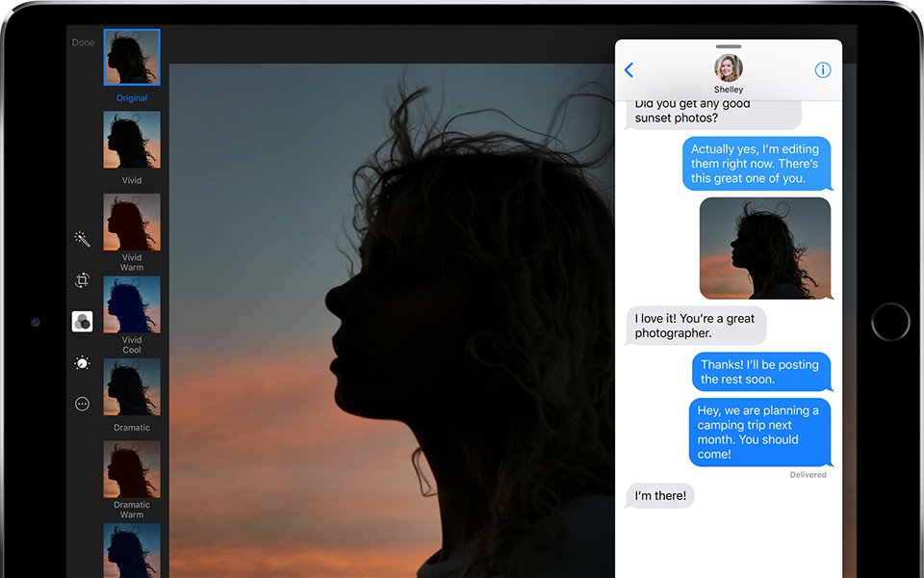Click the info icon in Messages

click(822, 70)
